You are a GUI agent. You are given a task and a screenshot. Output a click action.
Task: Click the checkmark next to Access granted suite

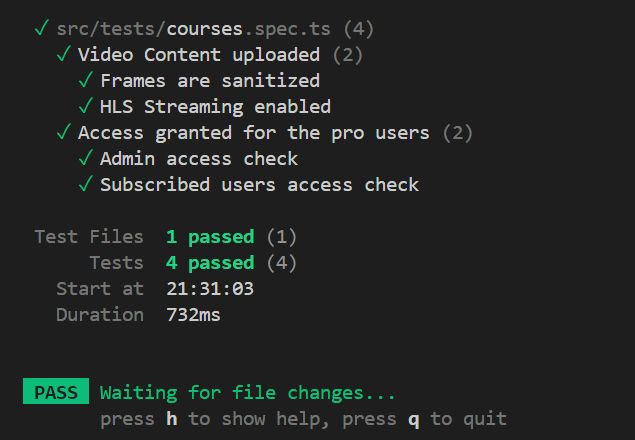pyautogui.click(x=64, y=132)
